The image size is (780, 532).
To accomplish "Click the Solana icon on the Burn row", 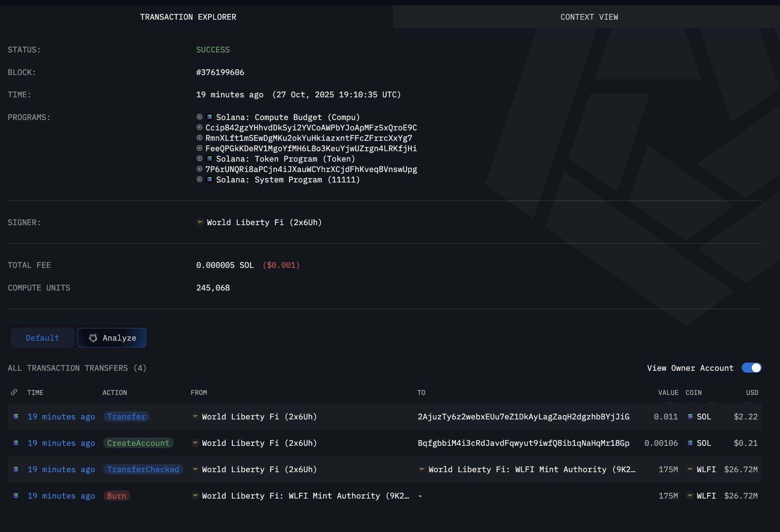I will point(16,496).
